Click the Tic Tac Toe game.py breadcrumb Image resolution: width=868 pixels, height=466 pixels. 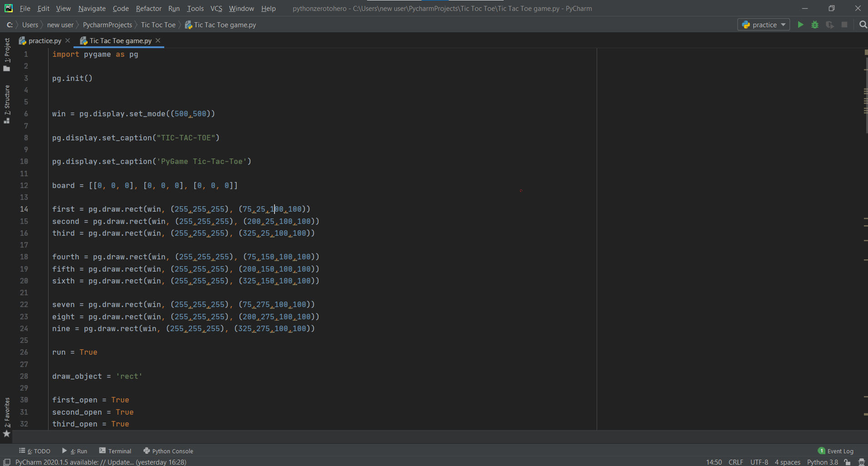tap(221, 25)
